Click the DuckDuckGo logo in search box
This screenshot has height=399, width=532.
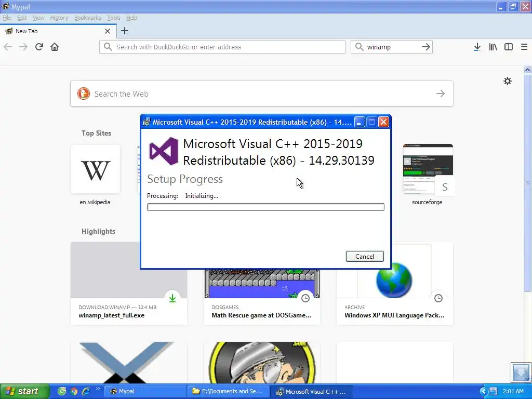click(x=84, y=94)
